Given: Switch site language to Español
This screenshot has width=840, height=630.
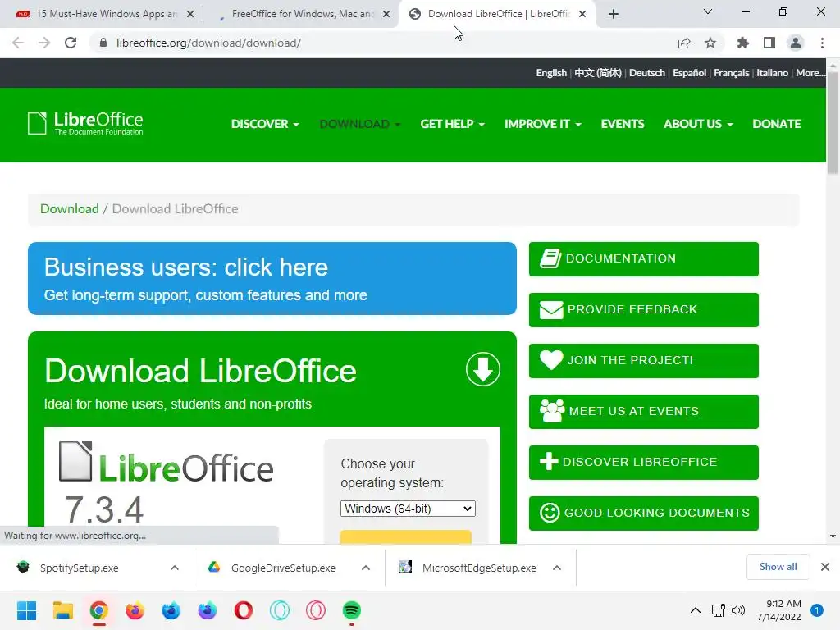Looking at the screenshot, I should 689,73.
